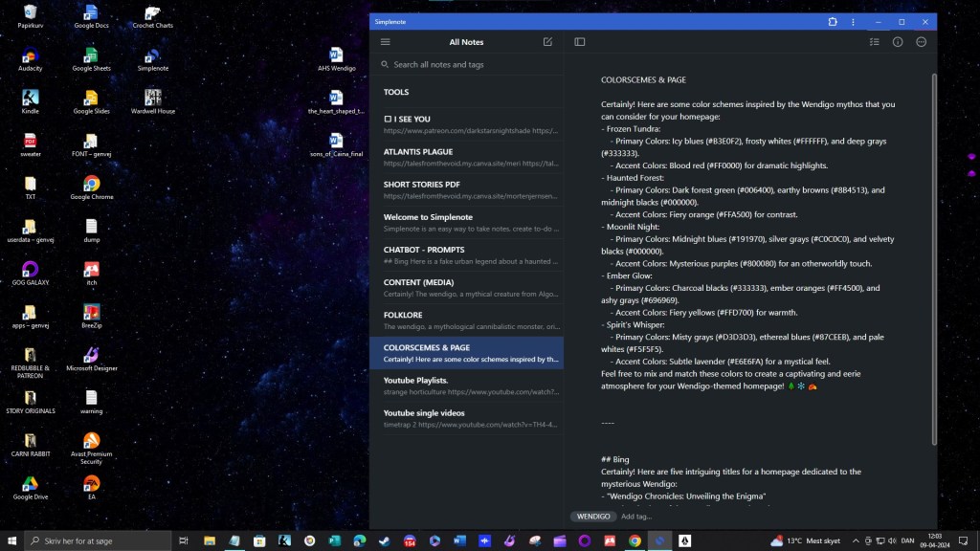Image resolution: width=980 pixels, height=551 pixels.
Task: Create a new note with the compose icon
Action: (x=547, y=42)
